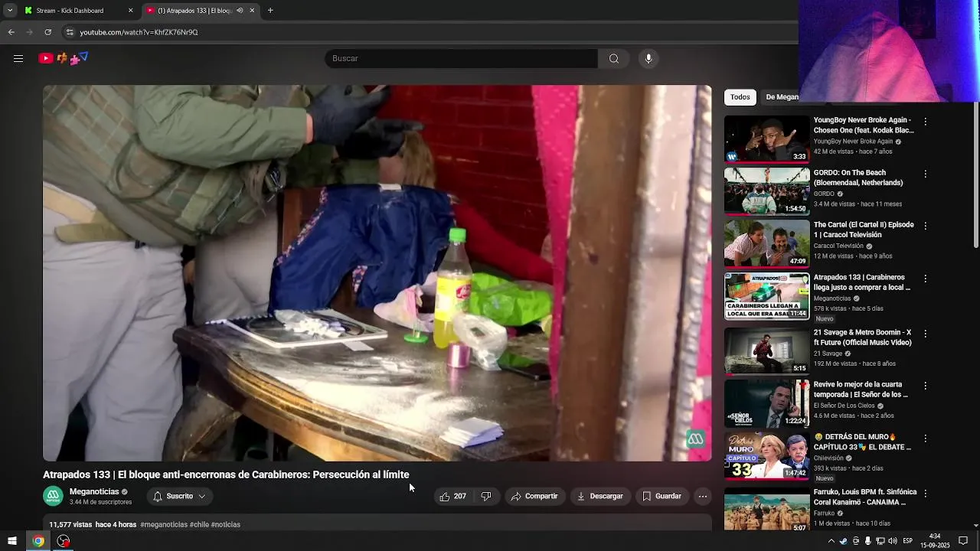This screenshot has width=980, height=551.
Task: Open options for Detrás del Muro video
Action: [x=925, y=439]
